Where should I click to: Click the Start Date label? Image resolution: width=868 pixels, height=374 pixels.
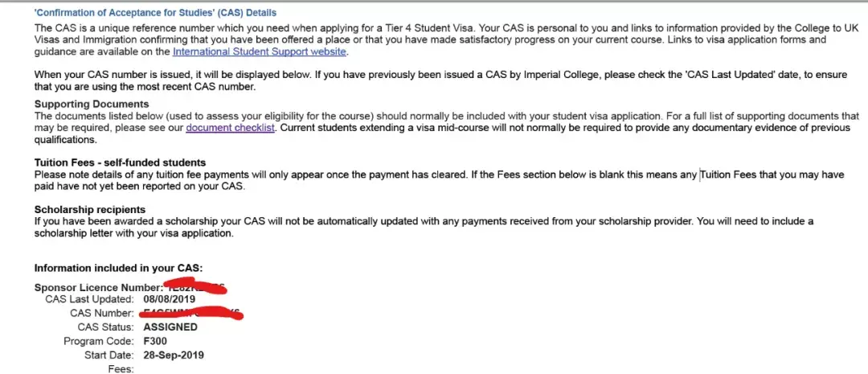click(x=108, y=355)
